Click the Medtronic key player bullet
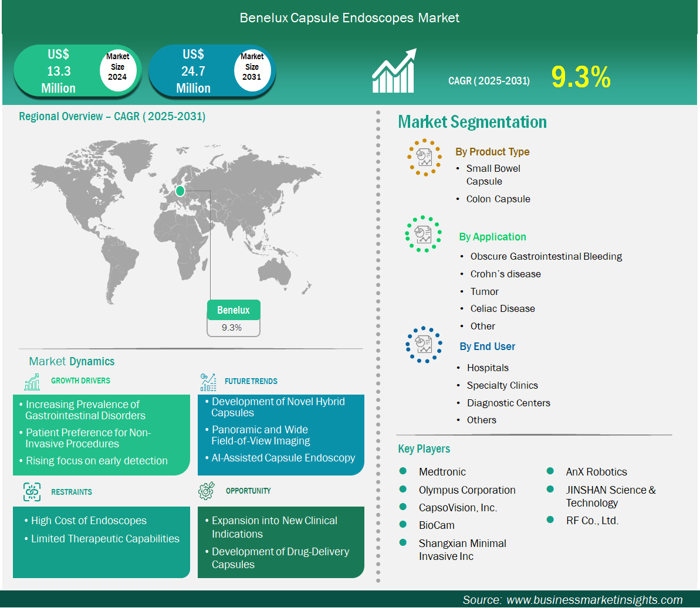Image resolution: width=700 pixels, height=608 pixels. 403,471
